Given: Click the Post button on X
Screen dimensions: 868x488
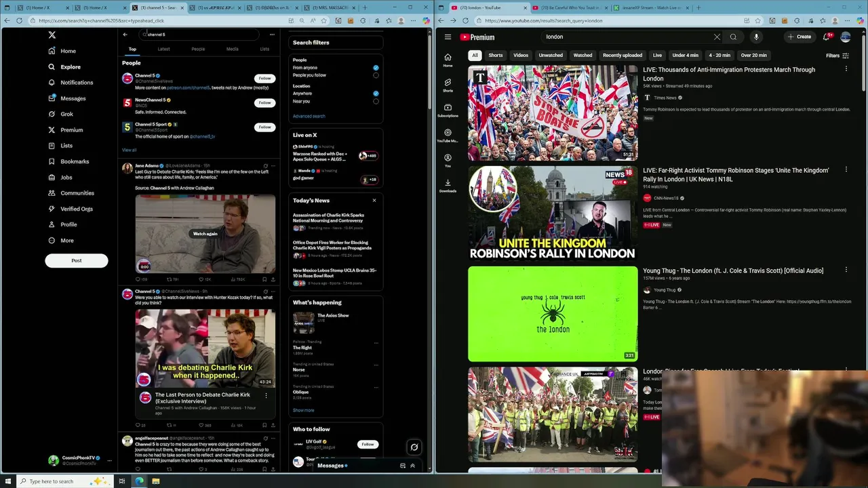Looking at the screenshot, I should [x=77, y=260].
